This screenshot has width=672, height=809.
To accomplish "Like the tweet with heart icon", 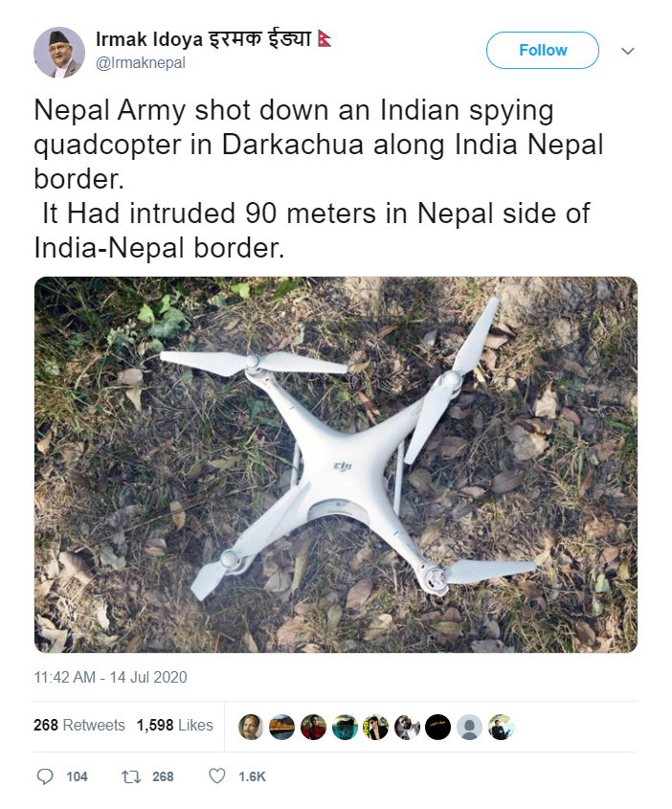I will [217, 776].
